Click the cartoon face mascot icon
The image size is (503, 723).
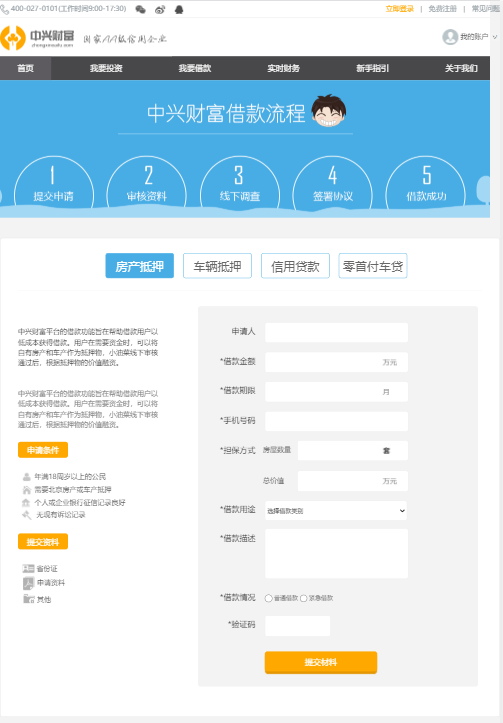(328, 111)
